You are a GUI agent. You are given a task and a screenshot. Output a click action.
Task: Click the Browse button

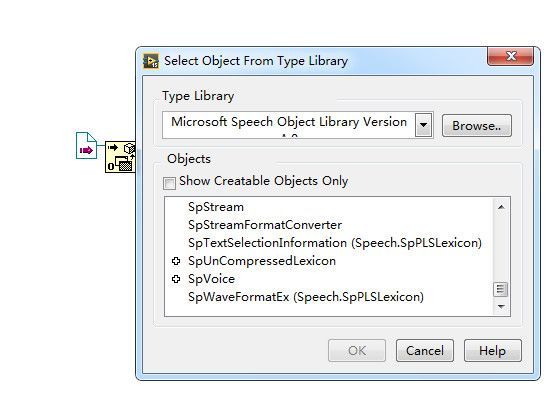pos(477,125)
